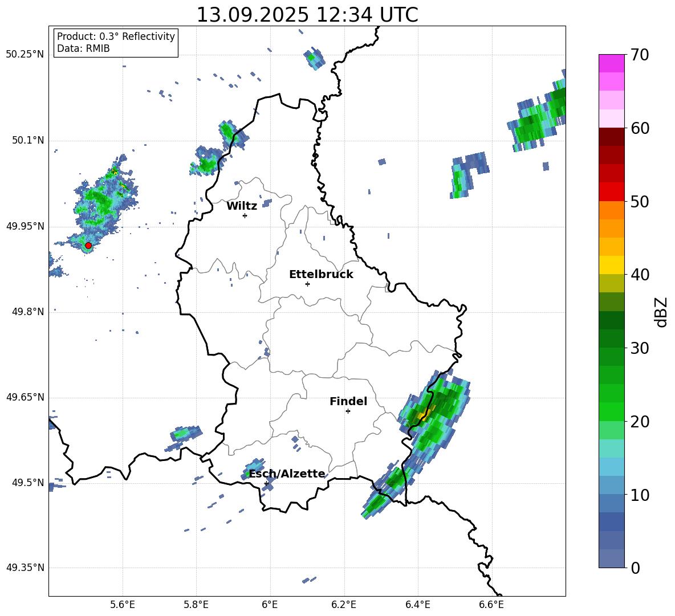Click the colorbar value 20
The image size is (675, 616).
(639, 422)
